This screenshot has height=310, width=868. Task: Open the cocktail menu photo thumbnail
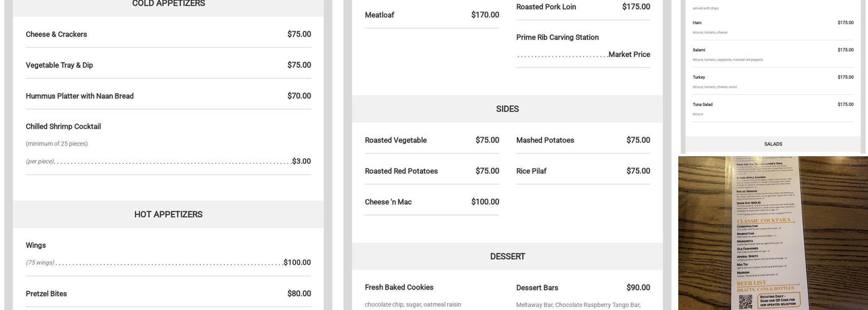tap(773, 233)
